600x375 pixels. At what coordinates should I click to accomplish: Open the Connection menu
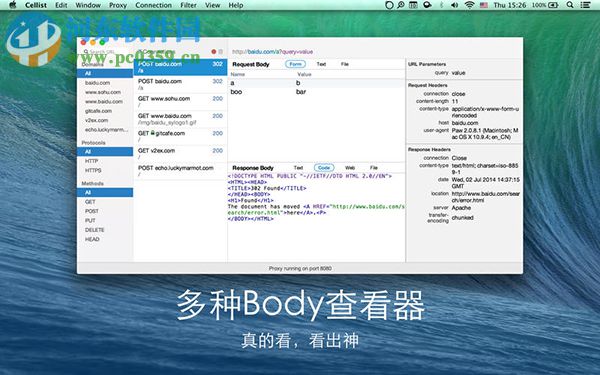pos(153,5)
